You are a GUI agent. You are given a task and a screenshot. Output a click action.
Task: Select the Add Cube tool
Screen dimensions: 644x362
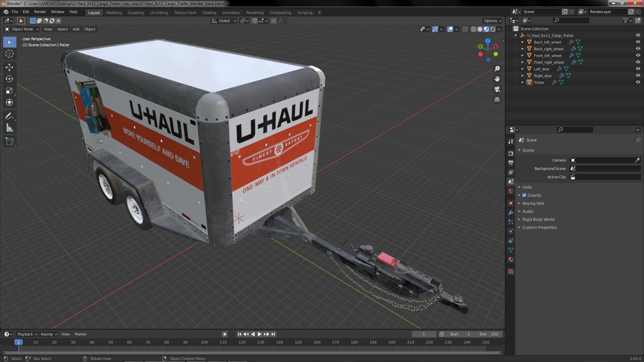[9, 141]
